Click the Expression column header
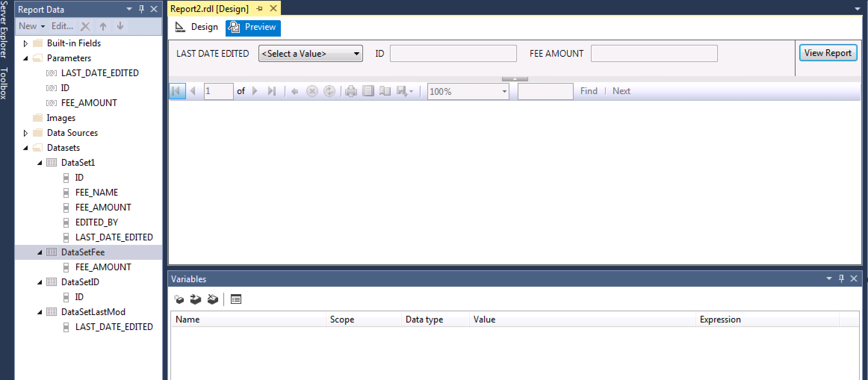This screenshot has width=868, height=380. [x=767, y=320]
